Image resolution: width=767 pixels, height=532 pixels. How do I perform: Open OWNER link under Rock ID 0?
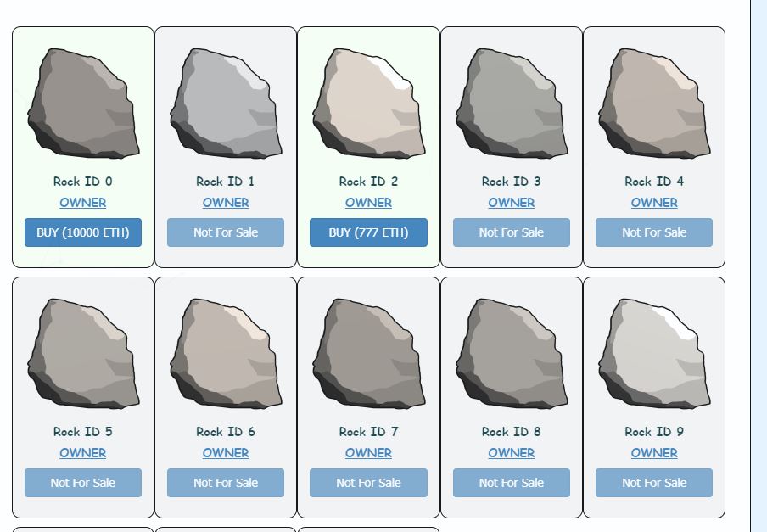coord(83,203)
